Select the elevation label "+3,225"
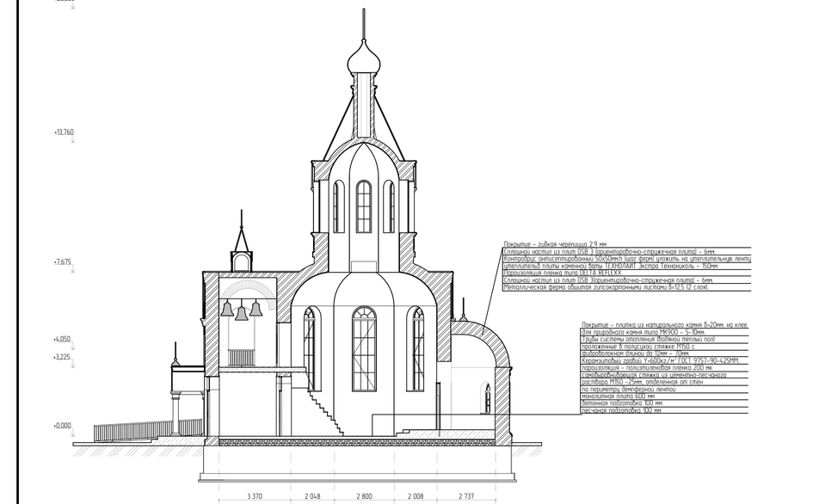 62,358
